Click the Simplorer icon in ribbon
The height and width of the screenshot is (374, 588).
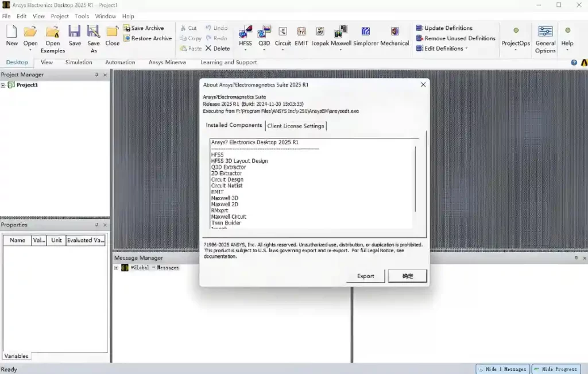coord(366,32)
